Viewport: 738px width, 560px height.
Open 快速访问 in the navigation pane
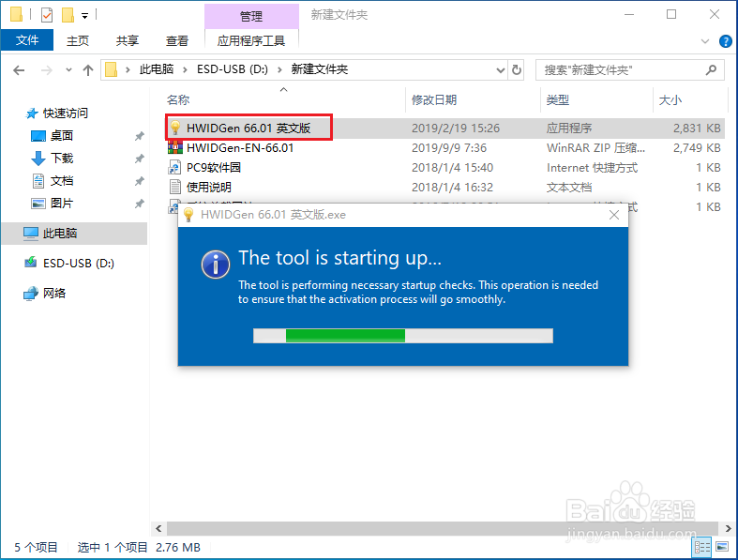(x=66, y=114)
